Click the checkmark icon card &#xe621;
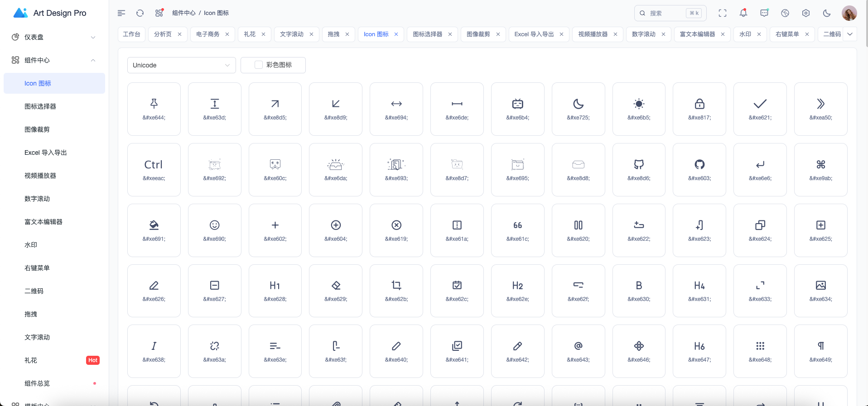 [760, 109]
